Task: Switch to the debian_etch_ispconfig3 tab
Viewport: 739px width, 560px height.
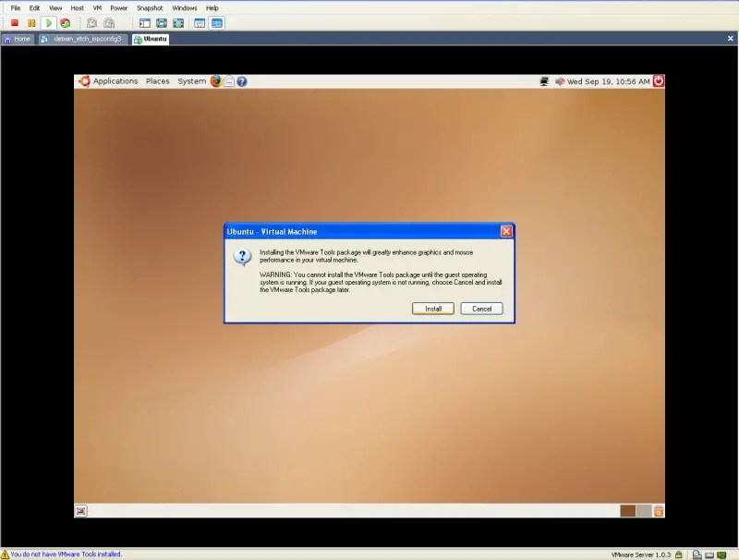Action: [x=83, y=39]
